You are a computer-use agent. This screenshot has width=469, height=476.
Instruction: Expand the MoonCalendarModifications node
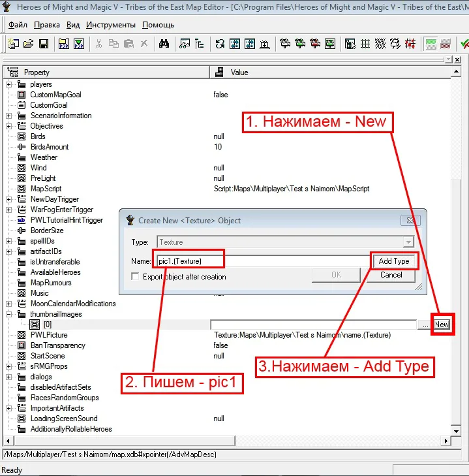[x=8, y=304]
